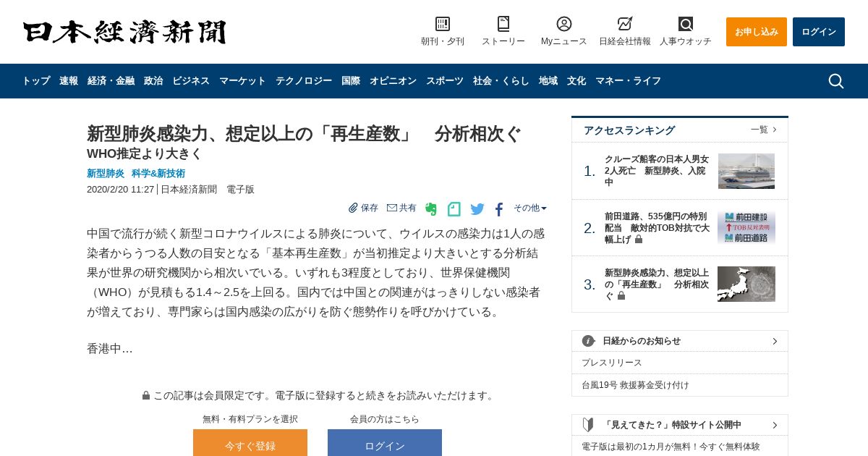Image resolution: width=868 pixels, height=456 pixels.
Task: Expand the その他 sharing dropdown
Action: click(x=530, y=208)
